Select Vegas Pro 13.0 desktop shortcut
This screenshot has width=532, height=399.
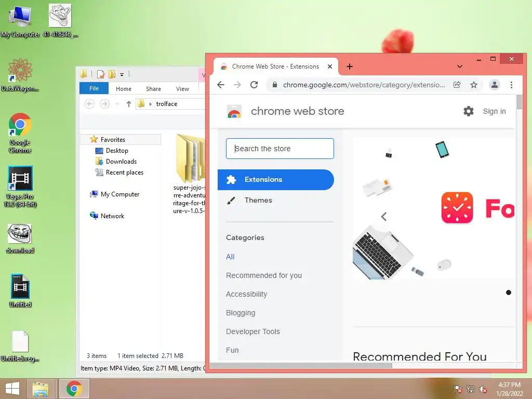[x=20, y=187]
